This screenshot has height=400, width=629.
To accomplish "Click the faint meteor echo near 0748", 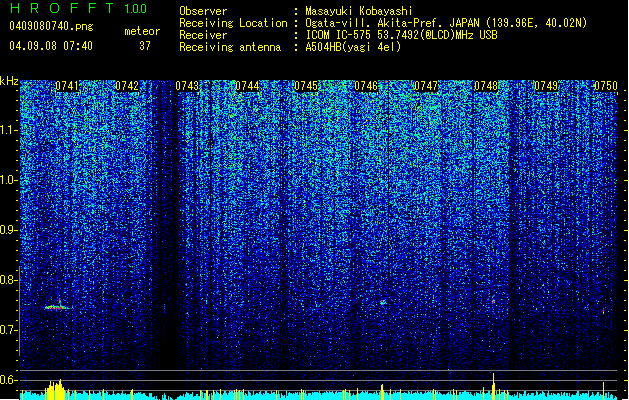I will point(493,301).
